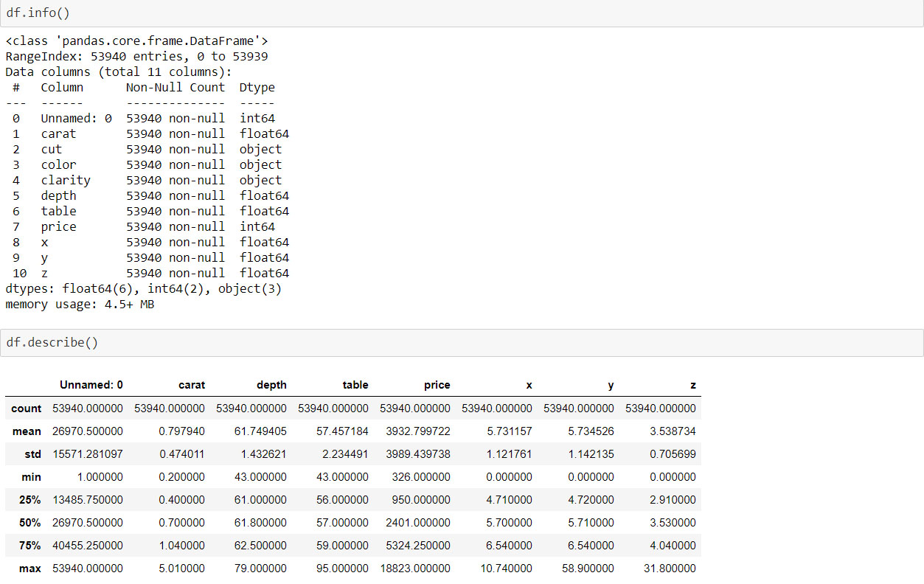Click the "max" row label
The height and width of the screenshot is (584, 924).
[30, 568]
